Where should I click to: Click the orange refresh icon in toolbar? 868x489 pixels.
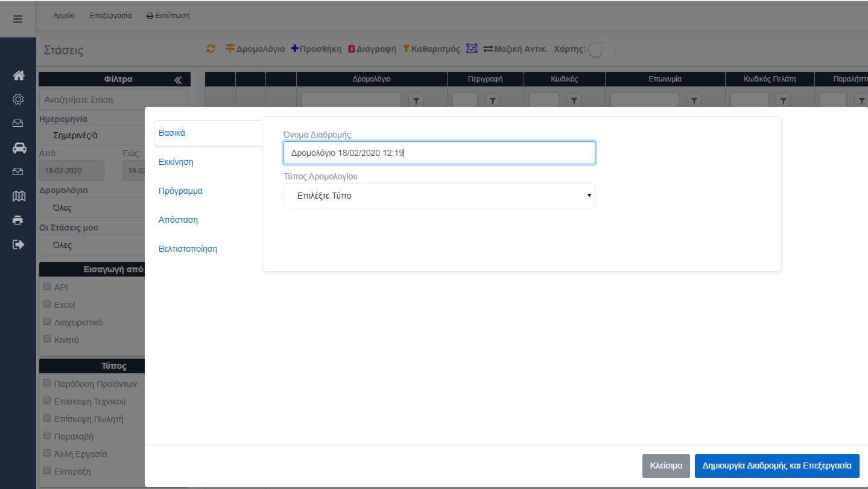click(211, 49)
